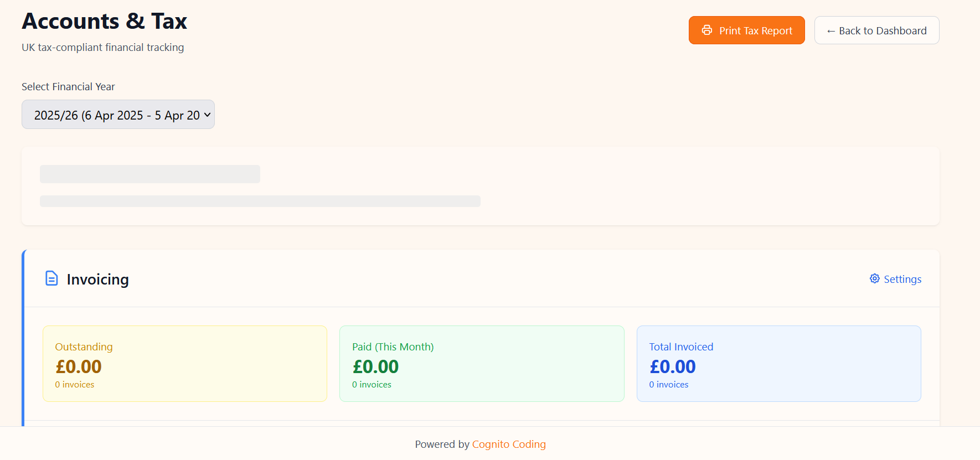Screen dimensions: 980x460
Task: Click the "0 invoices" text under Paid
Action: pyautogui.click(x=372, y=385)
